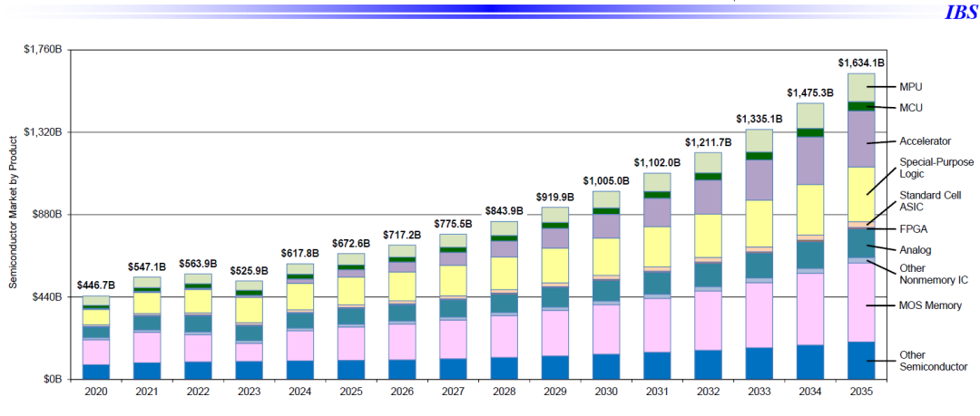This screenshot has height=416, width=980.
Task: Click the FPGA legend label
Action: click(913, 229)
